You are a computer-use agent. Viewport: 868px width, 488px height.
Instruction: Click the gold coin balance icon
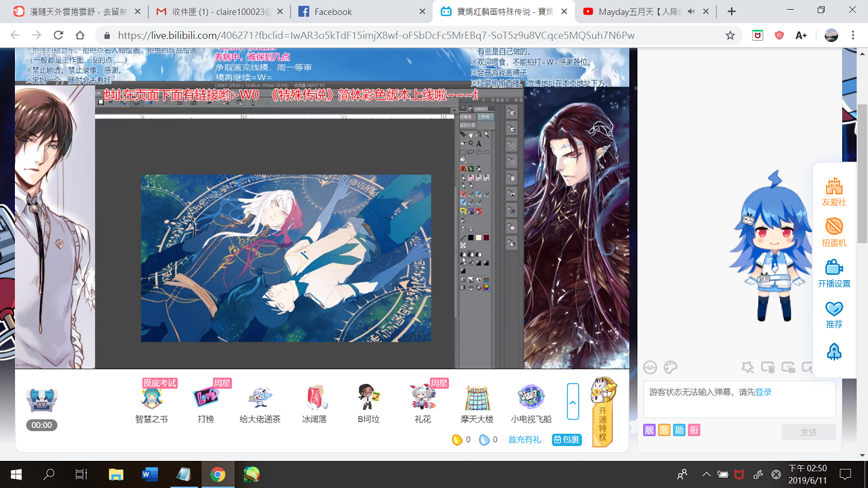point(457,440)
